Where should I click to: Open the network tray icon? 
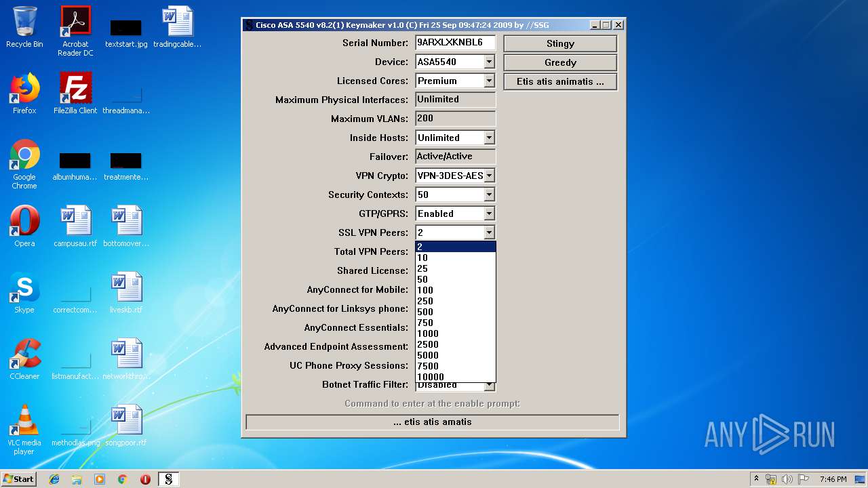click(x=771, y=479)
